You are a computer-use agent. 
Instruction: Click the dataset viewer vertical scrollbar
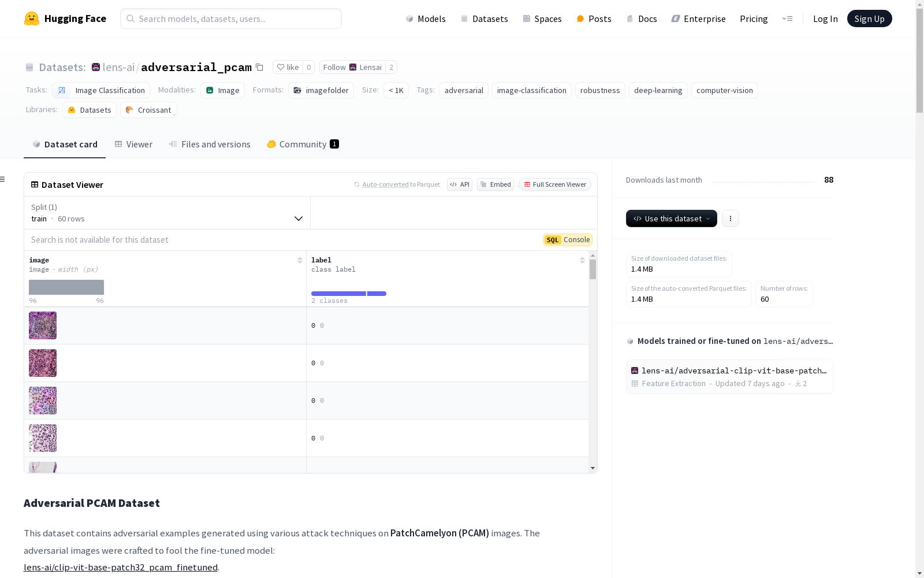click(593, 269)
